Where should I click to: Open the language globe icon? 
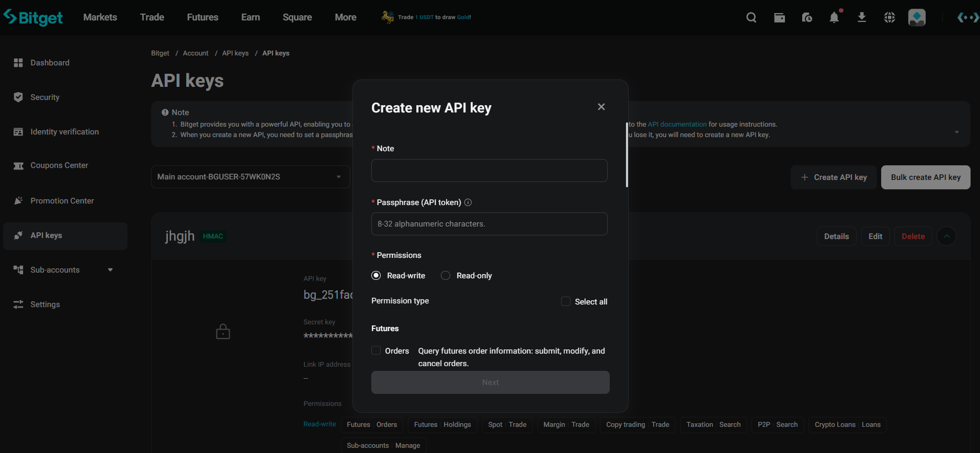[890, 18]
